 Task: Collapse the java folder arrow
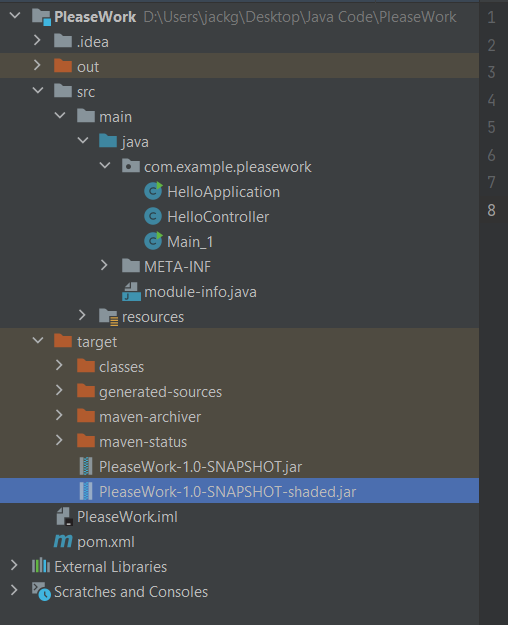pyautogui.click(x=83, y=140)
